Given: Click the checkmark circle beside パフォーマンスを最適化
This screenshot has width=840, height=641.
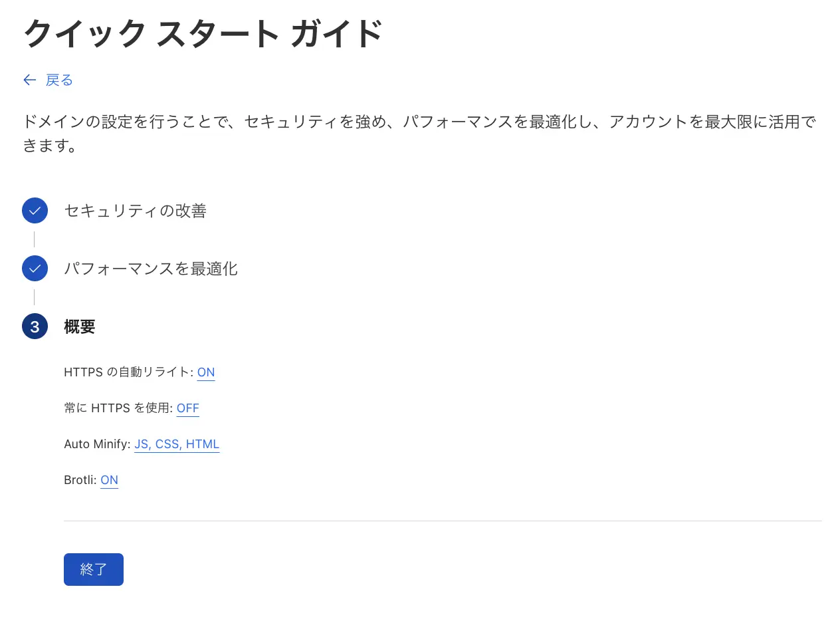Looking at the screenshot, I should coord(35,269).
